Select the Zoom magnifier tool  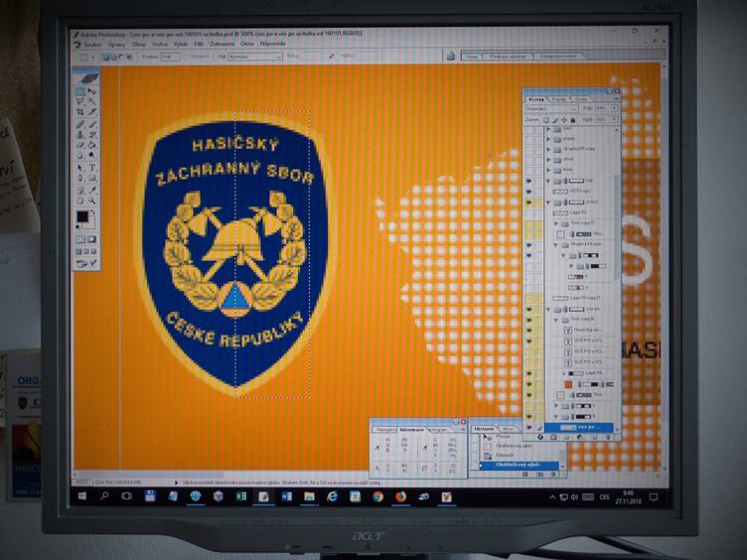click(x=92, y=201)
